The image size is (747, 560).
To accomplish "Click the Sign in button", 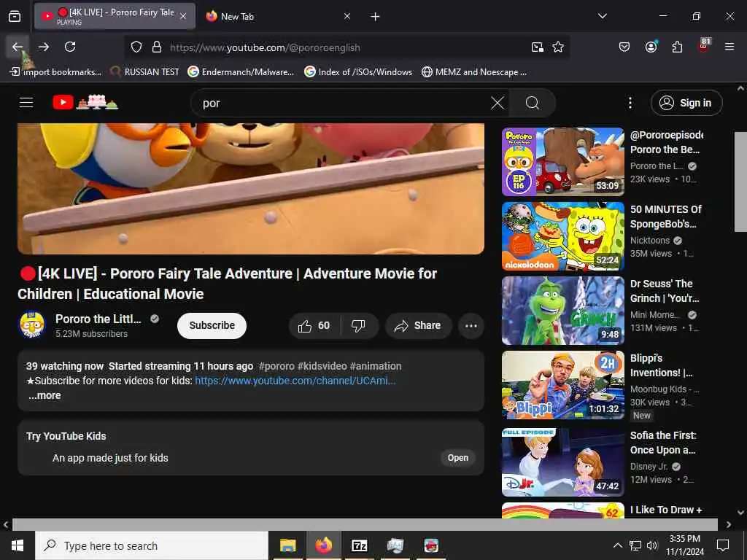I will coord(686,103).
